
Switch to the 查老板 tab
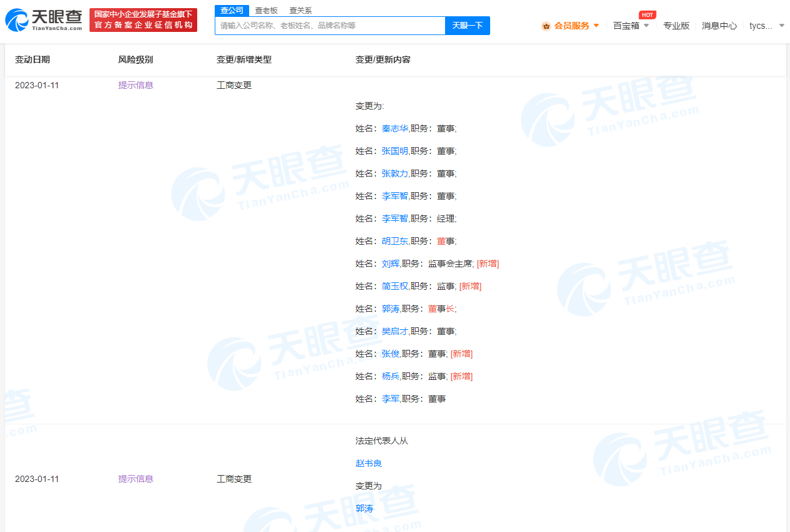coord(266,11)
